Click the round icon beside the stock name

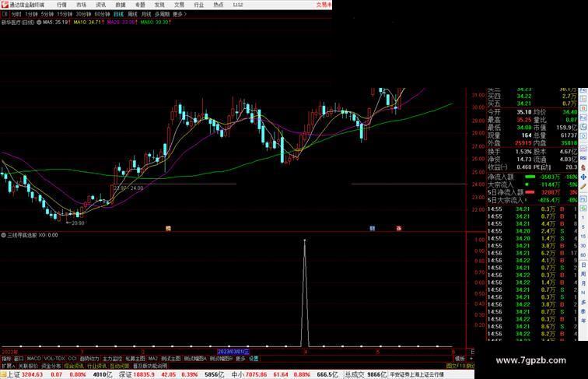[x=39, y=23]
